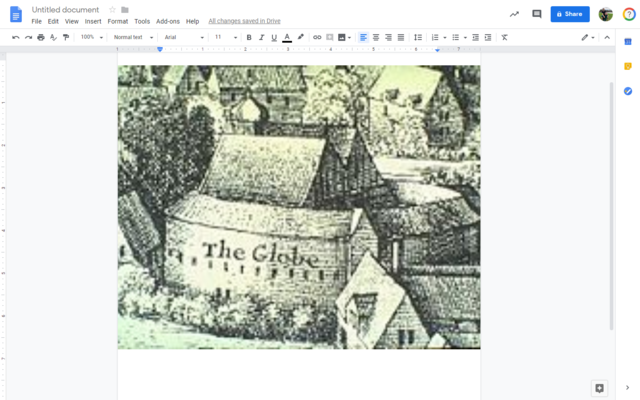The image size is (640, 400).
Task: Select The Globe image in document
Action: [x=299, y=207]
